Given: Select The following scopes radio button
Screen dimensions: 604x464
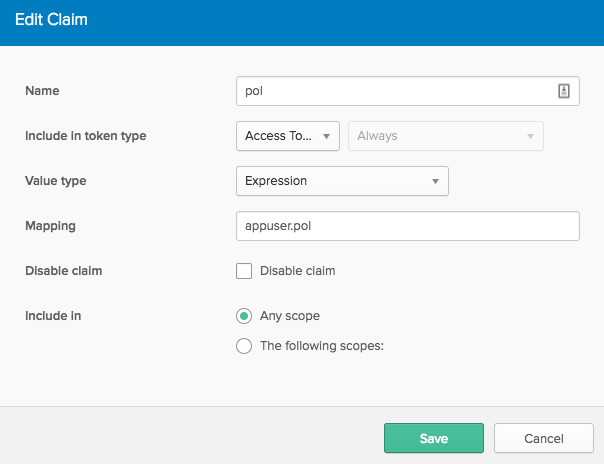Looking at the screenshot, I should 244,346.
